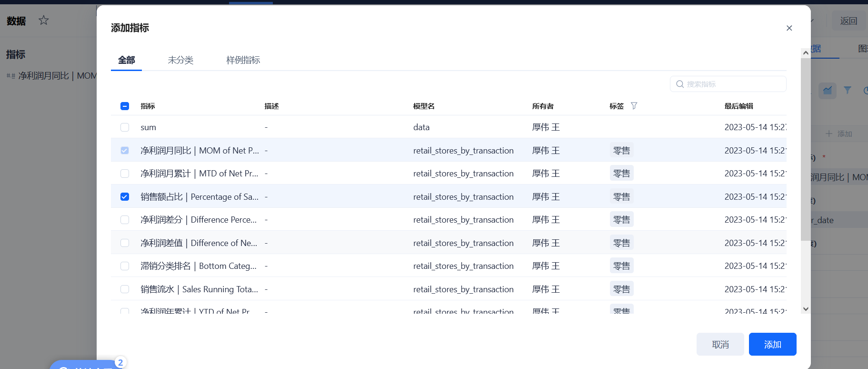Check the 滞销分类排名 row checkbox
868x369 pixels.
pos(125,266)
